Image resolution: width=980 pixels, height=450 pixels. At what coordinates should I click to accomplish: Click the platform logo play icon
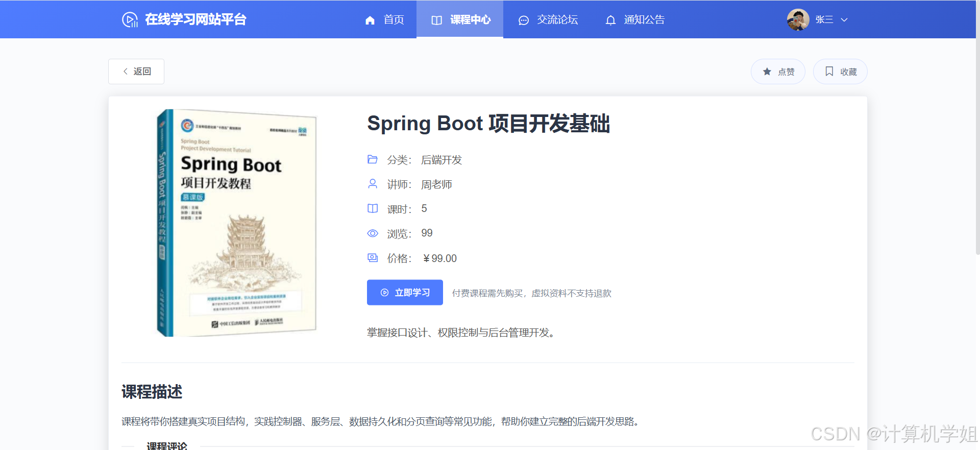[x=130, y=19]
